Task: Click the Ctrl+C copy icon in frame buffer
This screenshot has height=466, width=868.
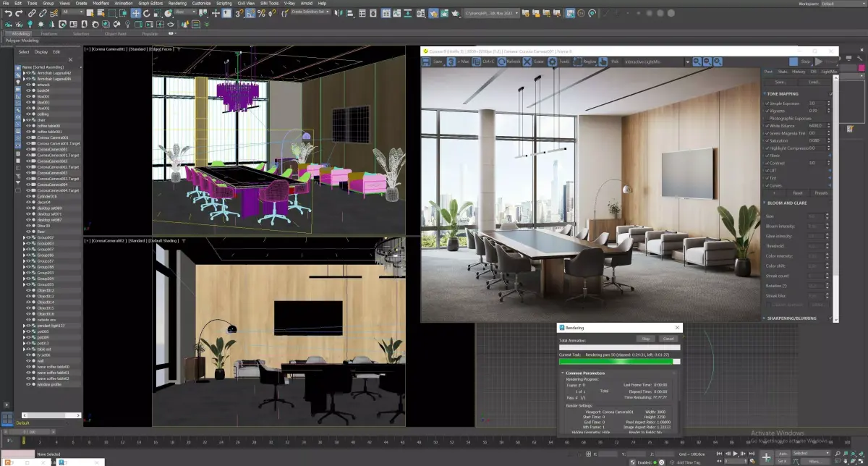Action: (476, 62)
